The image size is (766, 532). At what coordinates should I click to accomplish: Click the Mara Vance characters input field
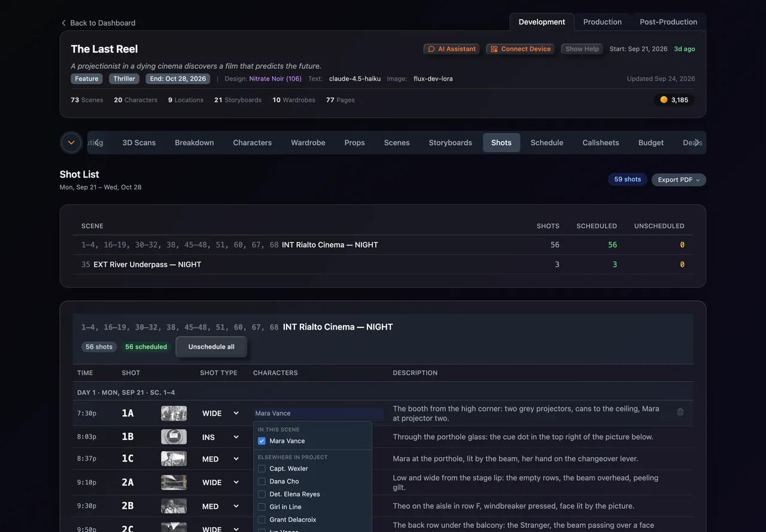[x=318, y=413]
